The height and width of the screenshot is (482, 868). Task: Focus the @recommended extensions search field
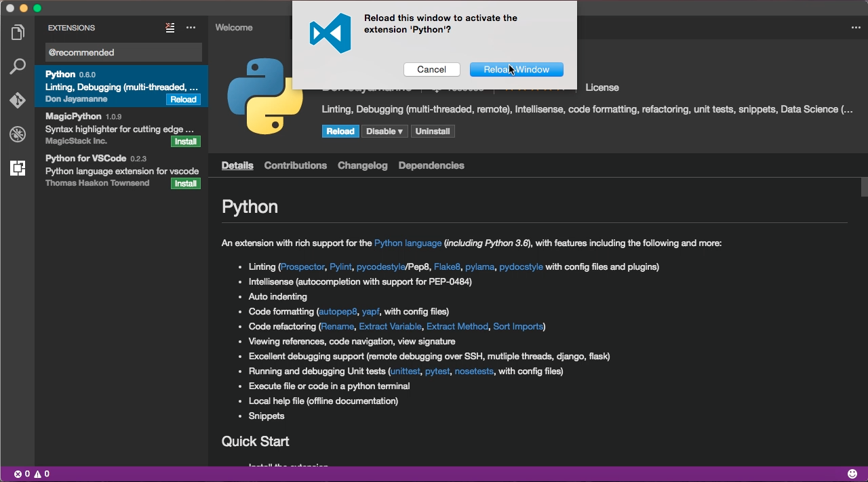tap(123, 52)
